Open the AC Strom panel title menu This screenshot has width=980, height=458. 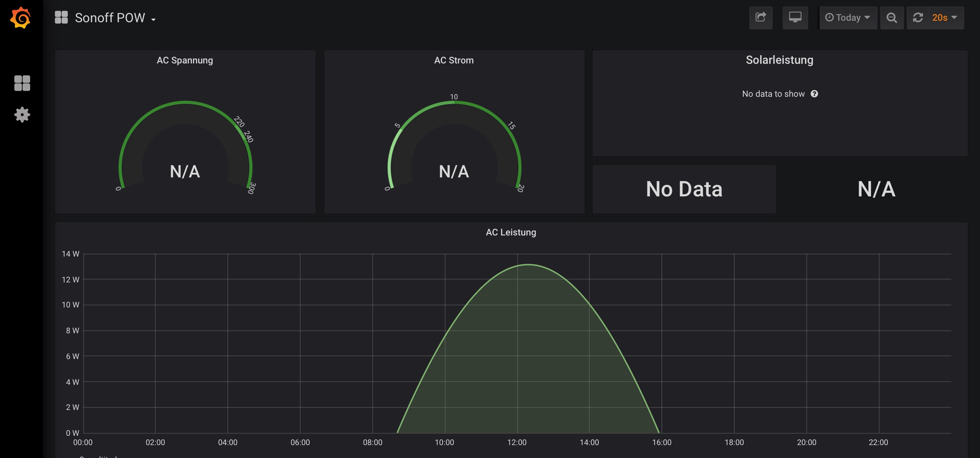click(453, 60)
